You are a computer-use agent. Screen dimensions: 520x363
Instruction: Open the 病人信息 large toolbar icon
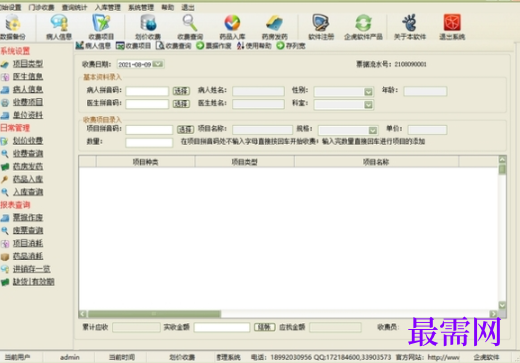pos(59,27)
